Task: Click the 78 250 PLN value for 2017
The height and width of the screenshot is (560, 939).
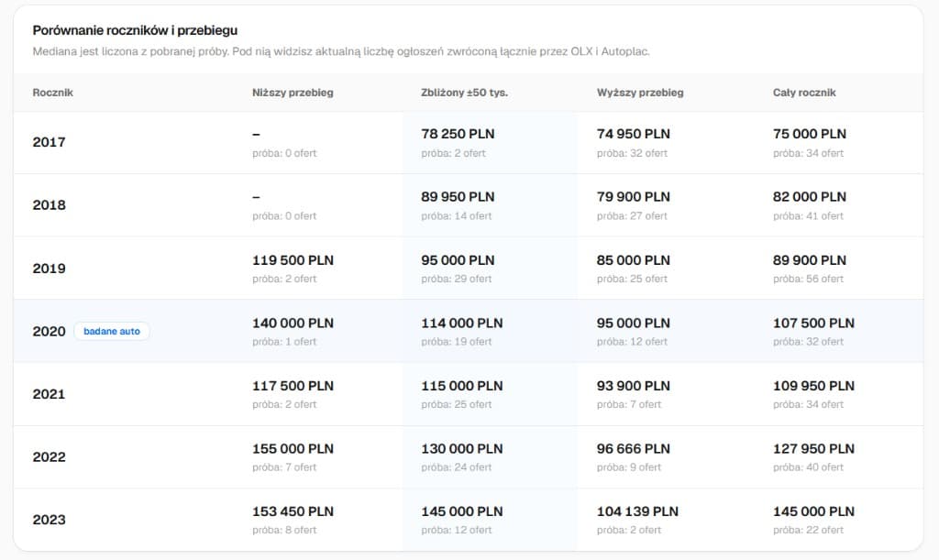Action: point(458,134)
